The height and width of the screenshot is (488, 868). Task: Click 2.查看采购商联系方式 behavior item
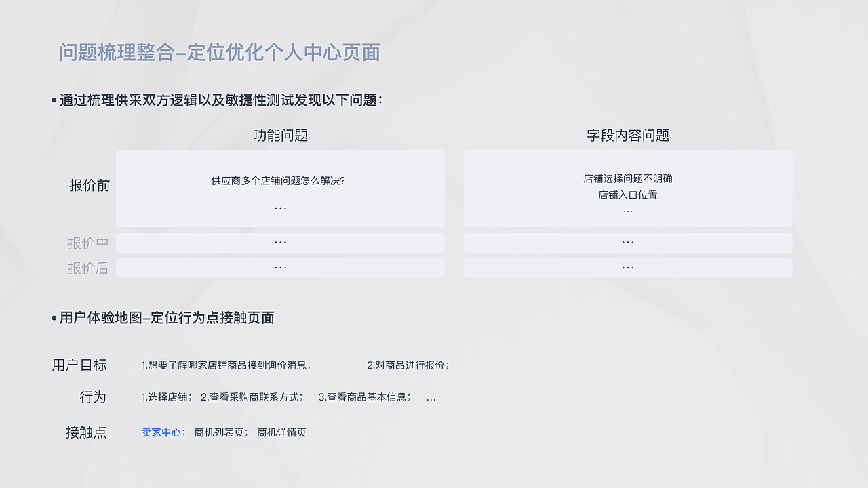pyautogui.click(x=252, y=397)
